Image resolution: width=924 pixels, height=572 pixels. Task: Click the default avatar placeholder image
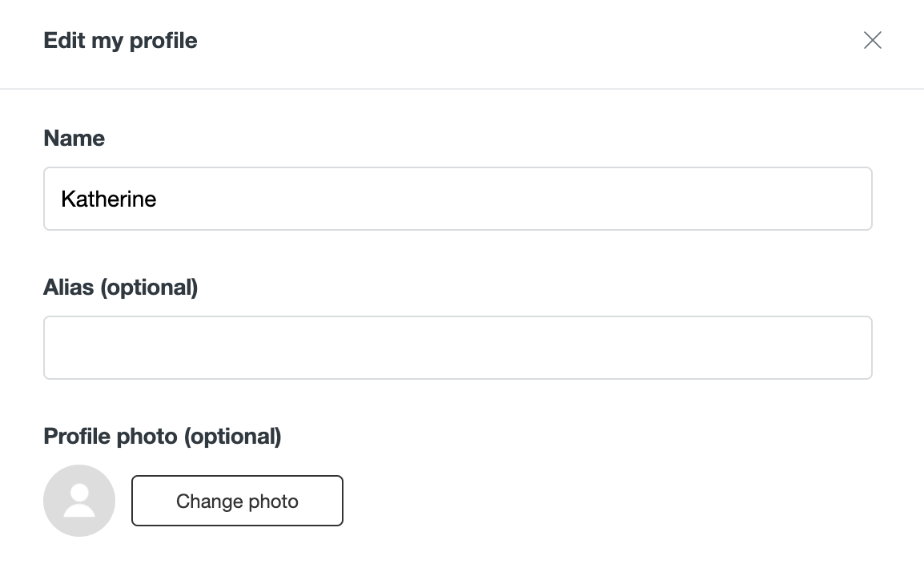click(79, 501)
